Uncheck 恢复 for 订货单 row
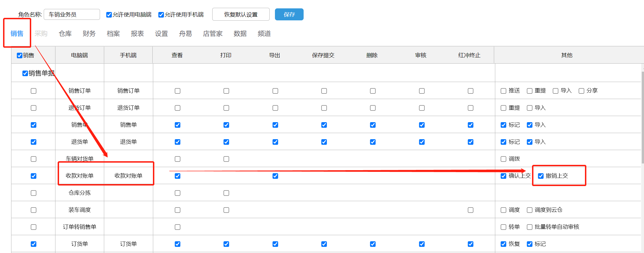Image resolution: width=644 pixels, height=253 pixels. pyautogui.click(x=503, y=244)
